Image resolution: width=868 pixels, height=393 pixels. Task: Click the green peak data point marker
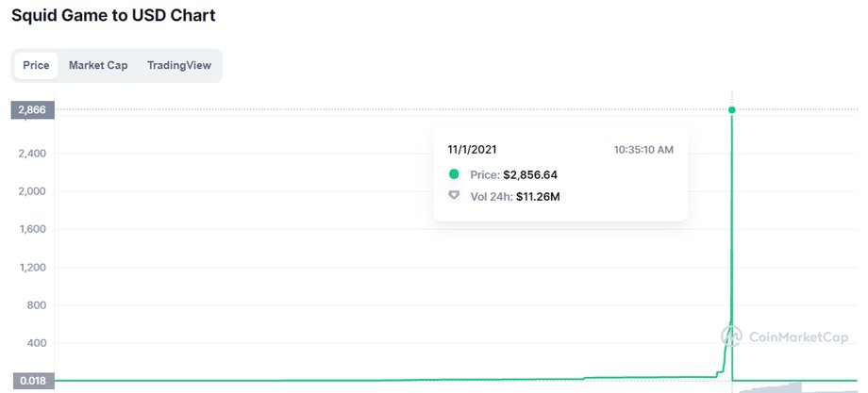pos(732,110)
